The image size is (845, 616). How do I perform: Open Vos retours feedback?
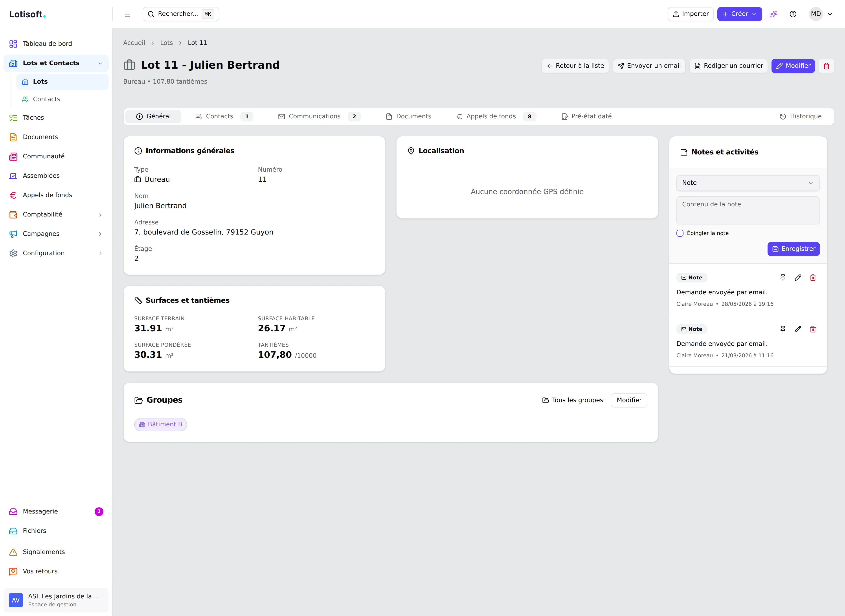(x=56, y=571)
